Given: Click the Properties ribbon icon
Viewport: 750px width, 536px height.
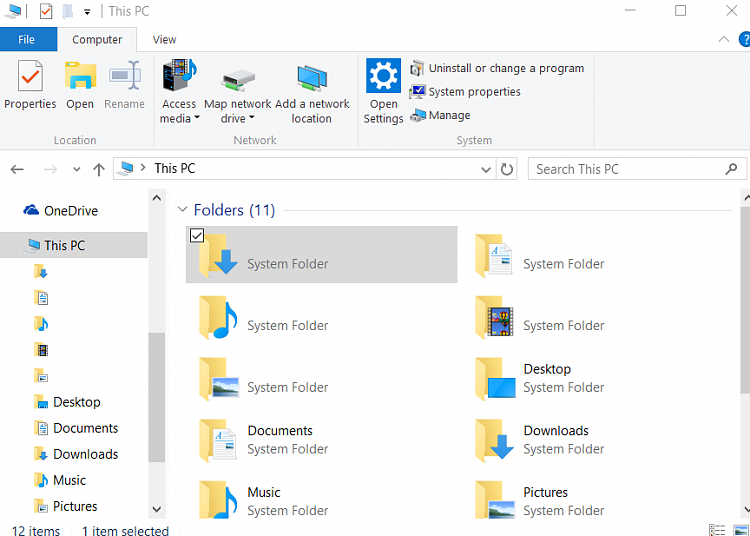Looking at the screenshot, I should pyautogui.click(x=30, y=75).
